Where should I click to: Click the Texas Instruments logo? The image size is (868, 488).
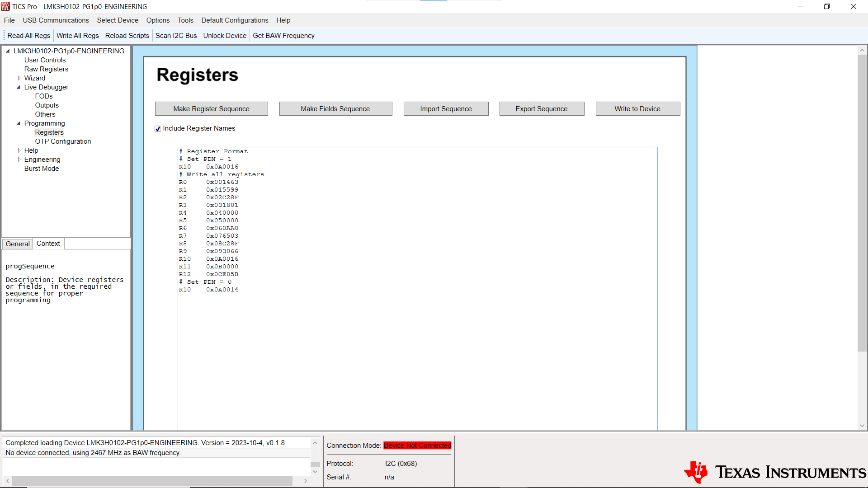click(x=773, y=472)
